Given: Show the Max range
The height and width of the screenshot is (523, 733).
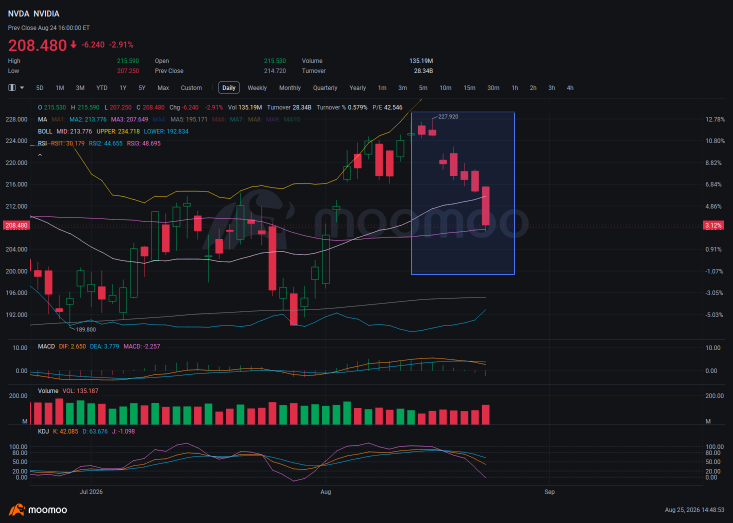Looking at the screenshot, I should tap(163, 88).
